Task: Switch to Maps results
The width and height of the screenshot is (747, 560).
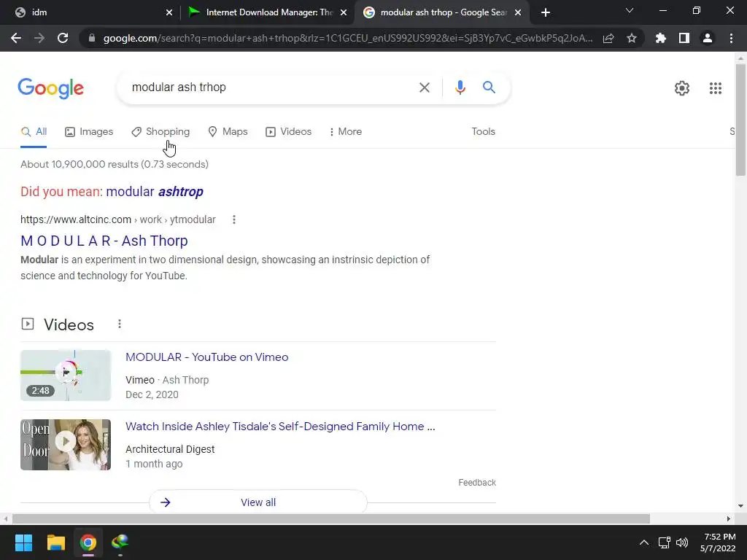Action: coord(228,132)
